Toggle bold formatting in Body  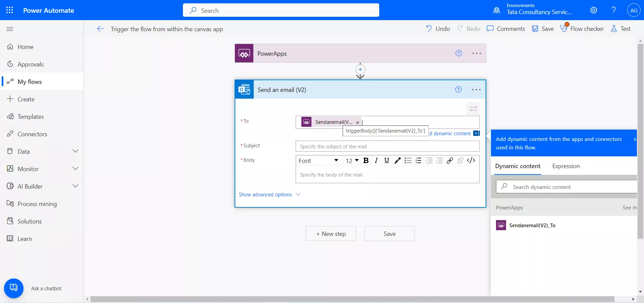tap(366, 161)
